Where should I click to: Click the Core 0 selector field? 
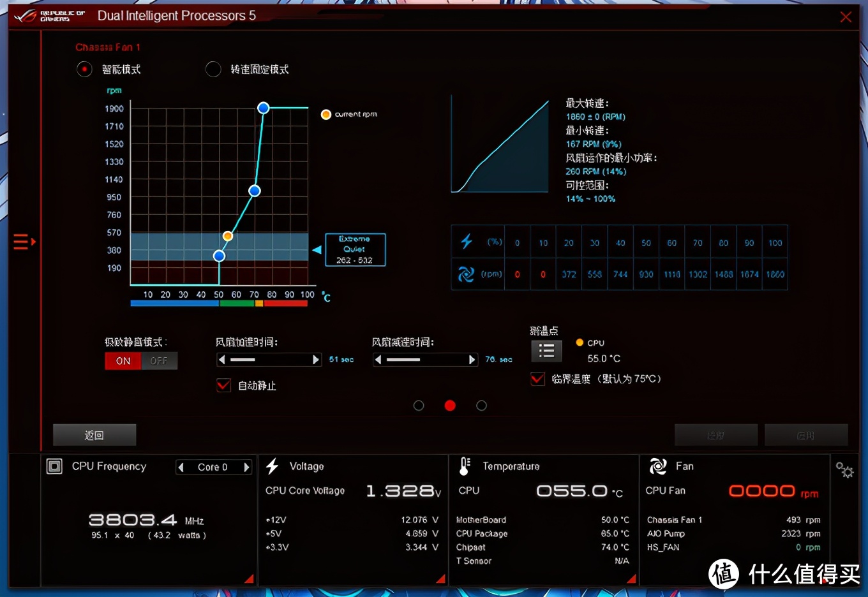coord(214,468)
